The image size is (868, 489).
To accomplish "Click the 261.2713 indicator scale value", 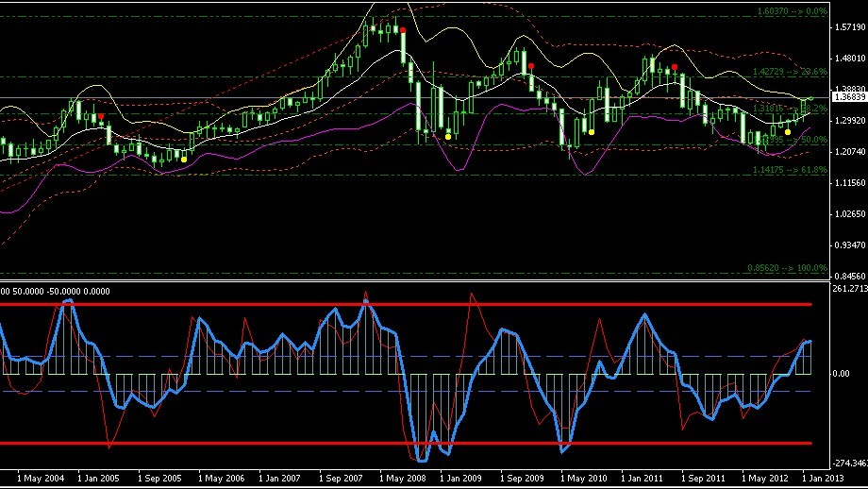I will click(x=850, y=289).
